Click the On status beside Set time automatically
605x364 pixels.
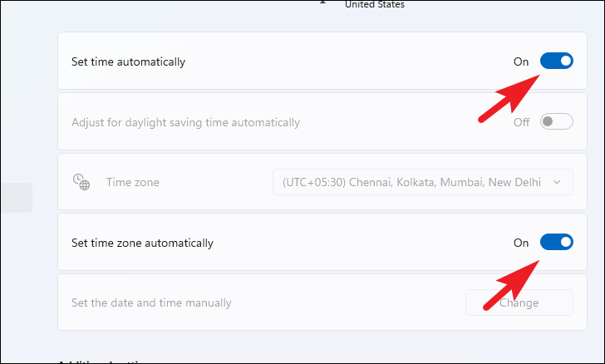521,61
